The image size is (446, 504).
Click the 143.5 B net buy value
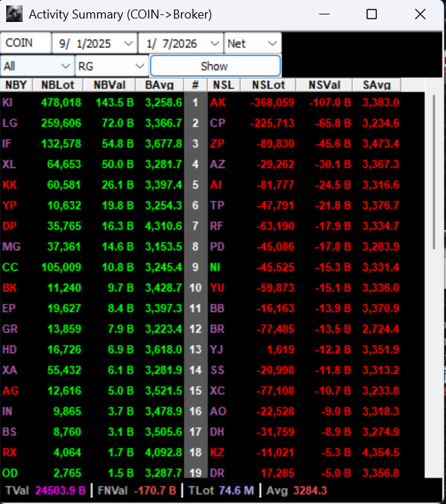point(115,103)
